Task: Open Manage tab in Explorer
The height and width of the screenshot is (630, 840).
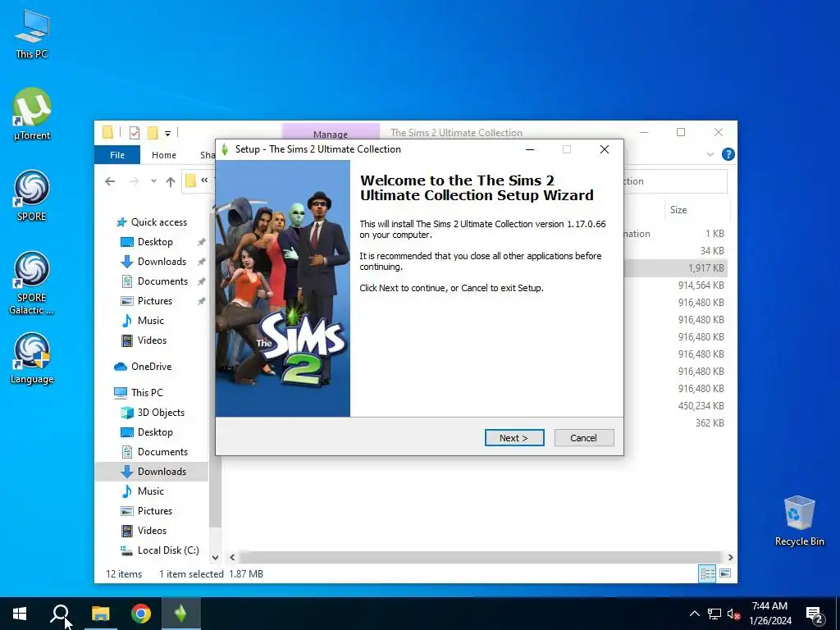Action: point(331,134)
